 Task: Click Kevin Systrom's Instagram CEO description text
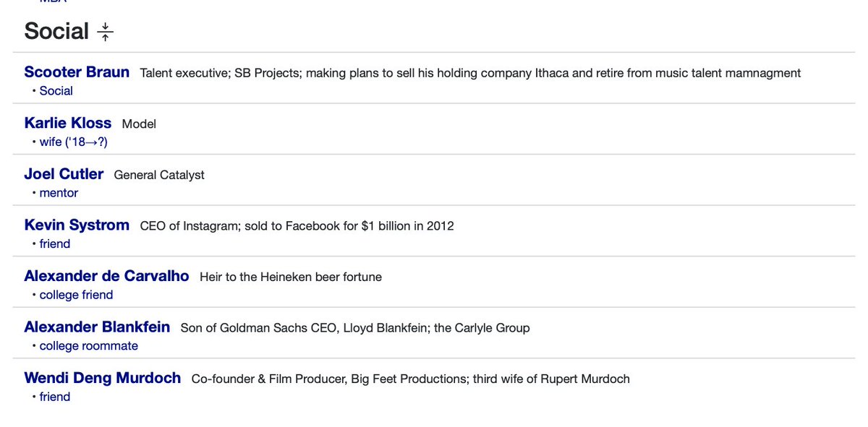point(297,225)
